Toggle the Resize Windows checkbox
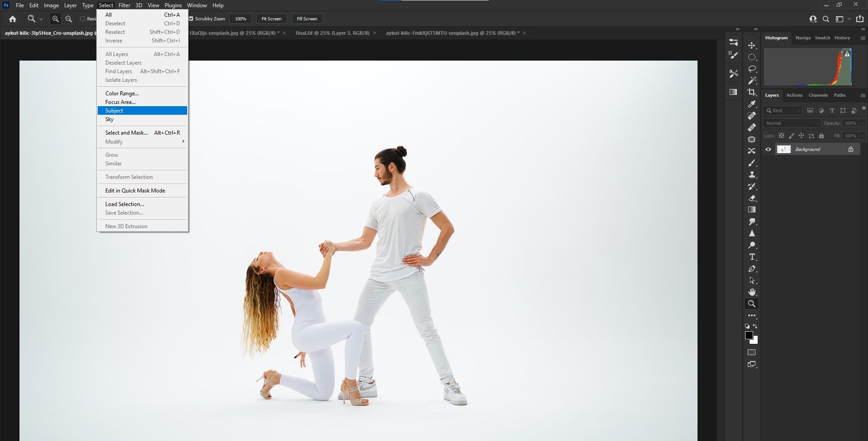The image size is (868, 441). coord(83,19)
